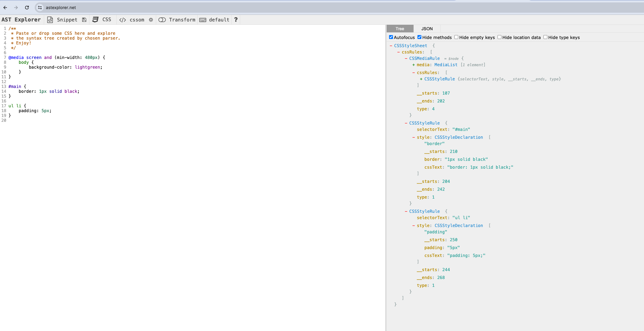This screenshot has height=331, width=644.
Task: Save the snippet with the floppy icon
Action: 84,20
